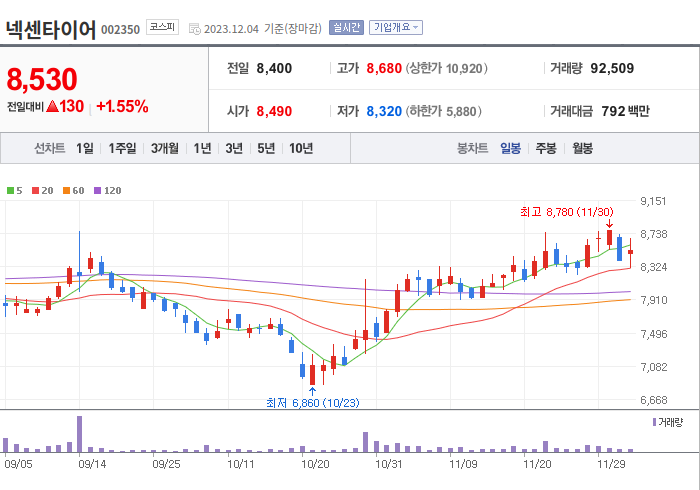The width and height of the screenshot is (700, 490).
Task: Click the 고가 value 8,680
Action: coord(384,68)
